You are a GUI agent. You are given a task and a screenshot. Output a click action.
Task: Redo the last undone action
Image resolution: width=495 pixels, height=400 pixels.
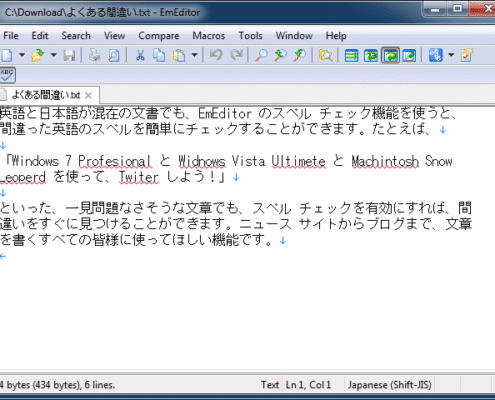(x=236, y=55)
